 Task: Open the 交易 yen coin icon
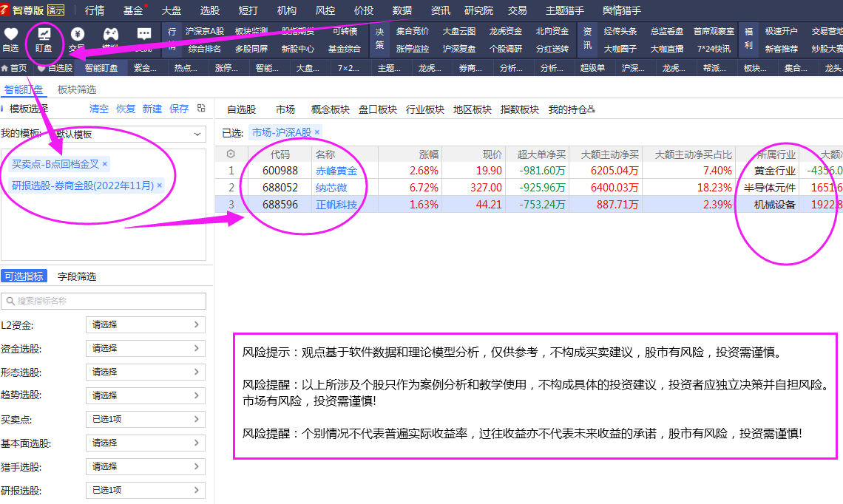(x=78, y=35)
